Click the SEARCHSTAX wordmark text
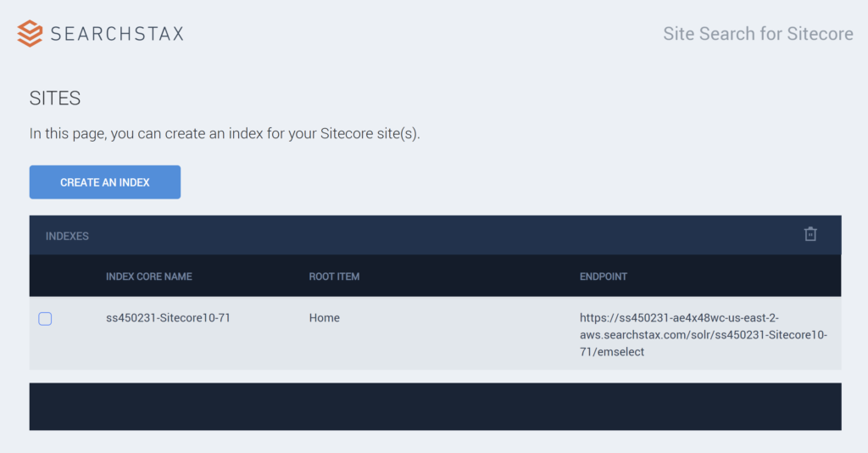 (117, 34)
